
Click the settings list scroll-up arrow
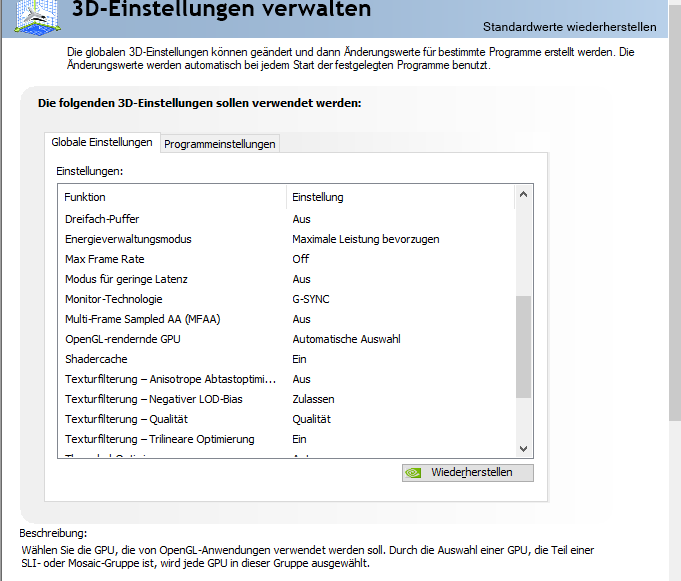(x=523, y=195)
